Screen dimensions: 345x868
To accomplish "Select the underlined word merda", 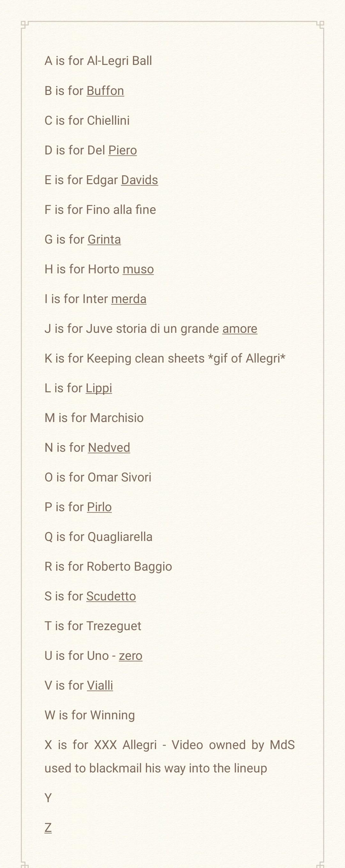I will point(128,299).
